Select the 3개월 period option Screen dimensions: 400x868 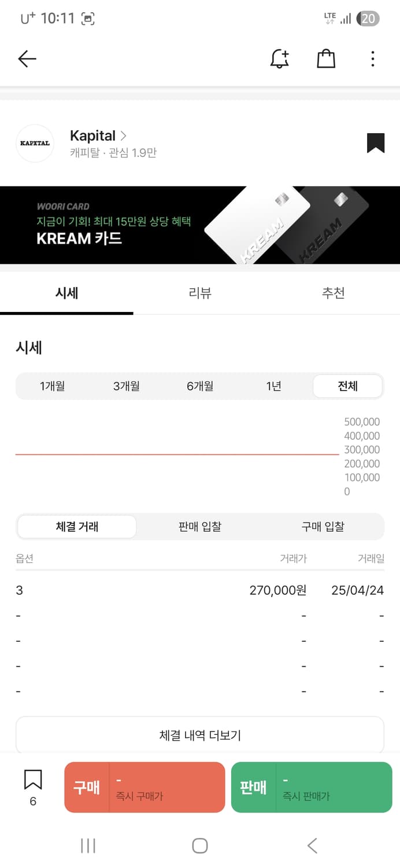[126, 386]
